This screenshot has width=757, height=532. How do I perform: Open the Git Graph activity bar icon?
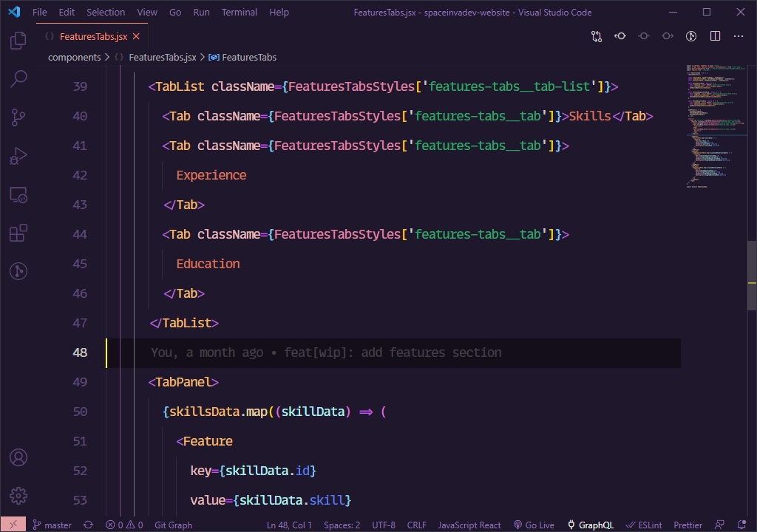coord(18,271)
